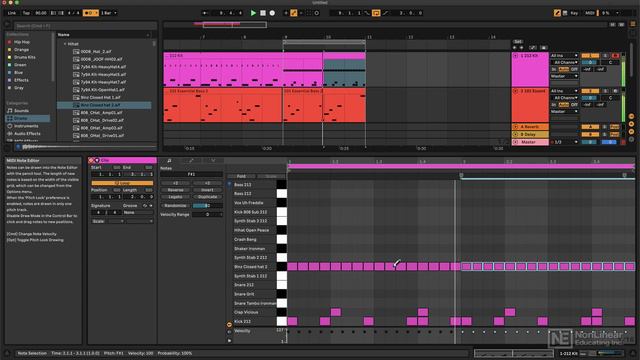Set 212 Kit monitor to Off
The height and width of the screenshot is (360, 640).
(574, 69)
